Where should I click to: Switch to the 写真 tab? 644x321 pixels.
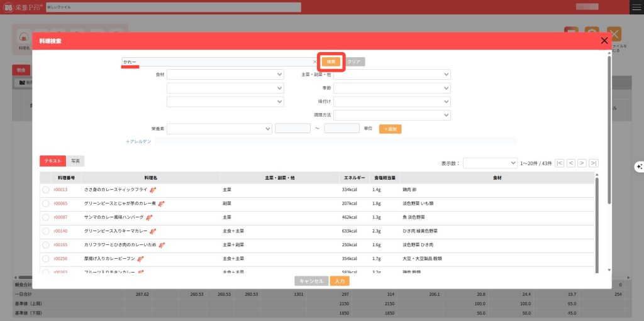(x=75, y=161)
